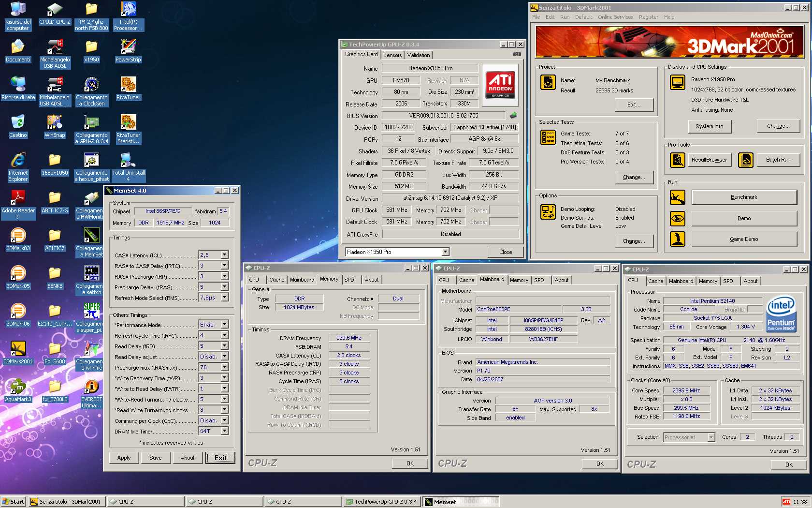Select the Cache tab in CPU-Z Mainboard window

pos(466,280)
